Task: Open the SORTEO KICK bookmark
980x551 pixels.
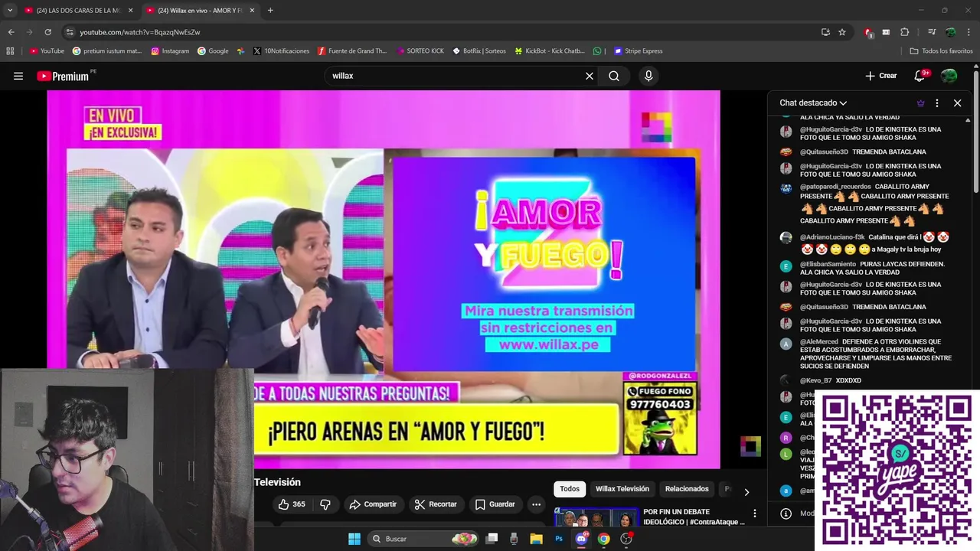Action: click(420, 51)
